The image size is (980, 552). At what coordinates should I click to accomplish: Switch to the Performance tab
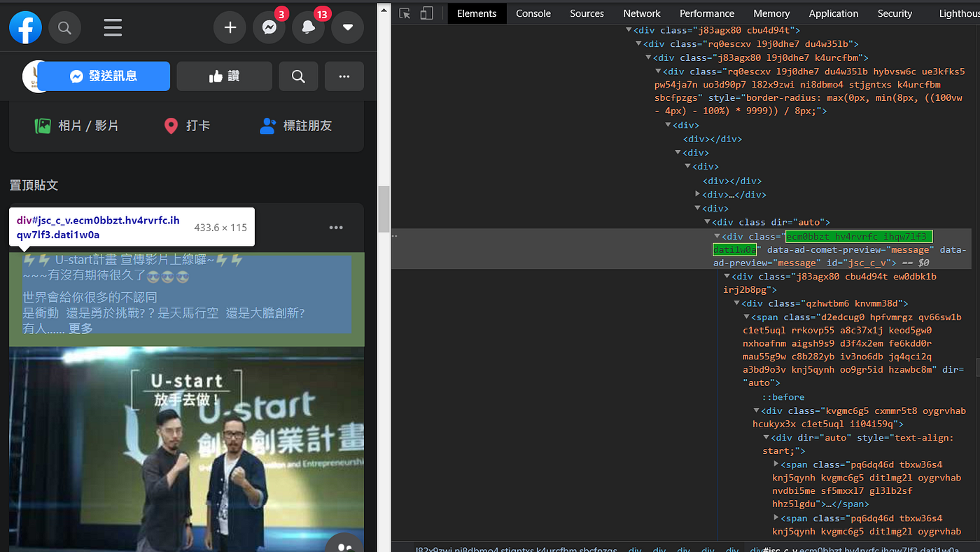point(707,13)
